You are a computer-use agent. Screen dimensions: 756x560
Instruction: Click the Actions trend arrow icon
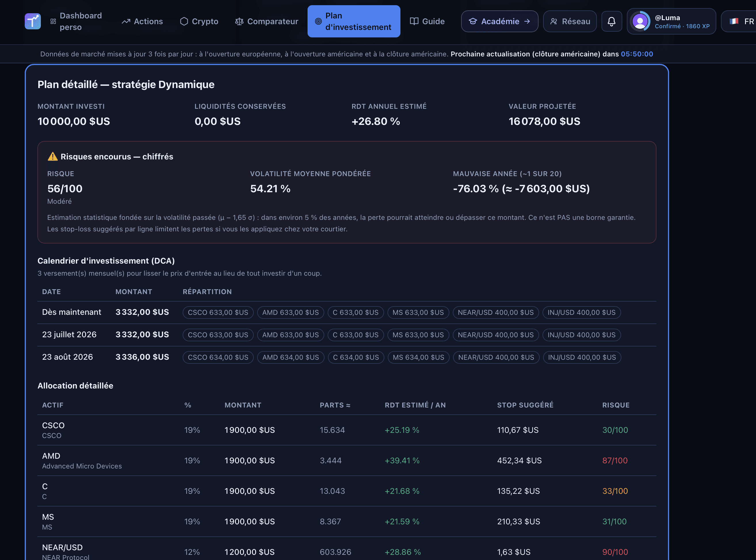(x=126, y=21)
